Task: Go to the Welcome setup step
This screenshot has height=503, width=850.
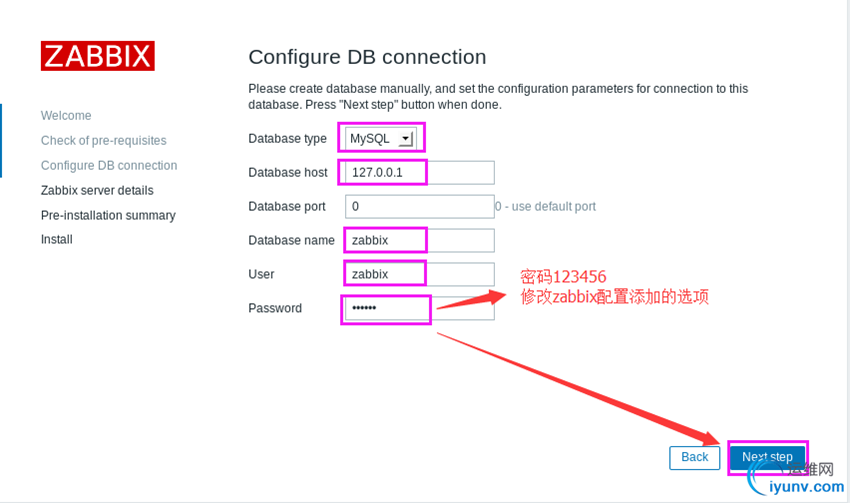Action: coord(66,116)
